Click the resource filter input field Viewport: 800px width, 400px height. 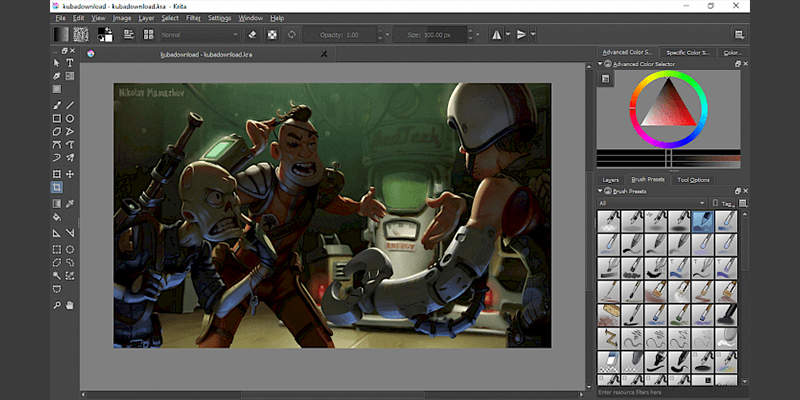coord(673,392)
